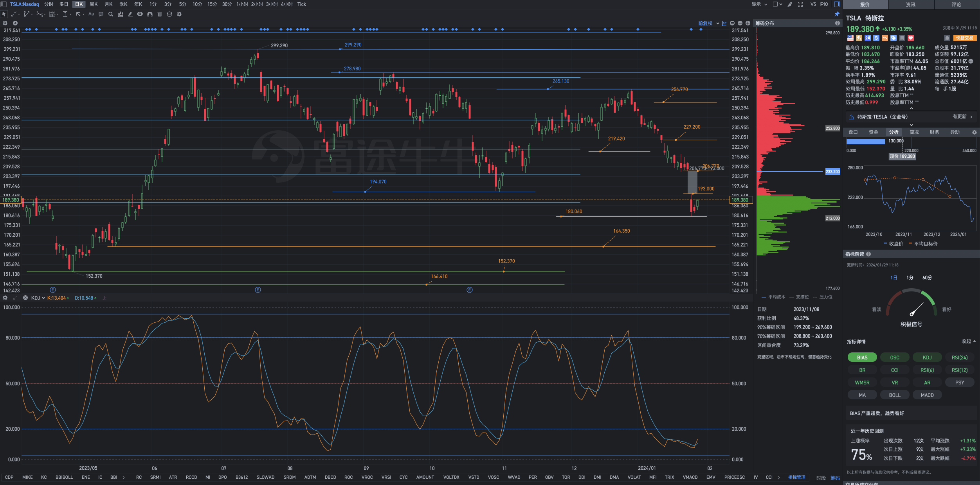Reset chart zoom with equals icon

click(x=732, y=23)
